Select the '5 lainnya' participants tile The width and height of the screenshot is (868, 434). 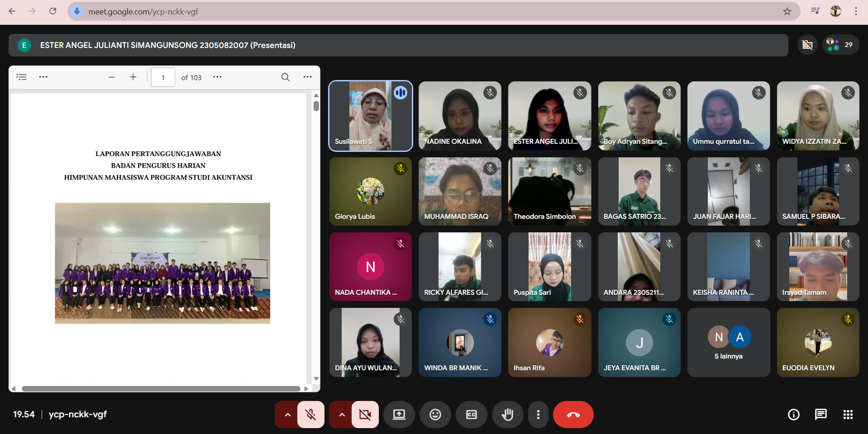tap(728, 343)
